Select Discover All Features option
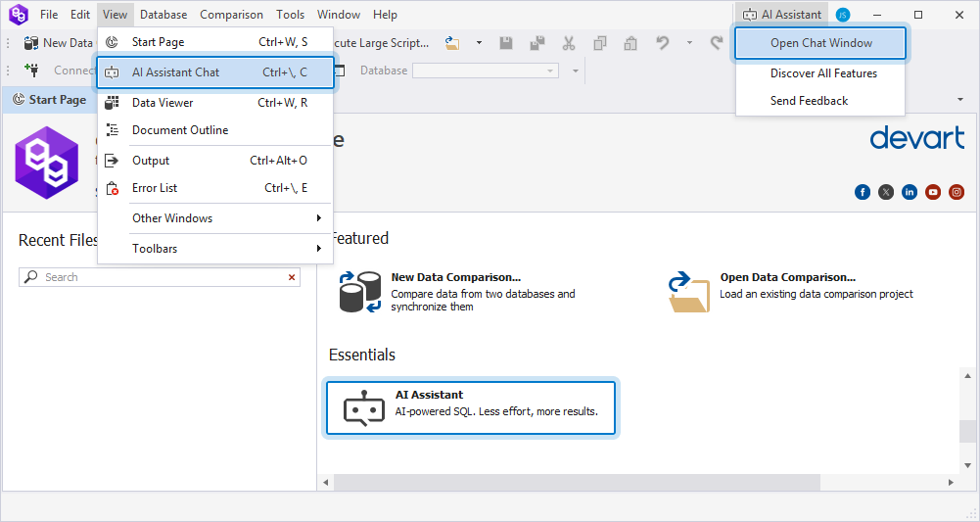The width and height of the screenshot is (980, 522). [x=820, y=73]
